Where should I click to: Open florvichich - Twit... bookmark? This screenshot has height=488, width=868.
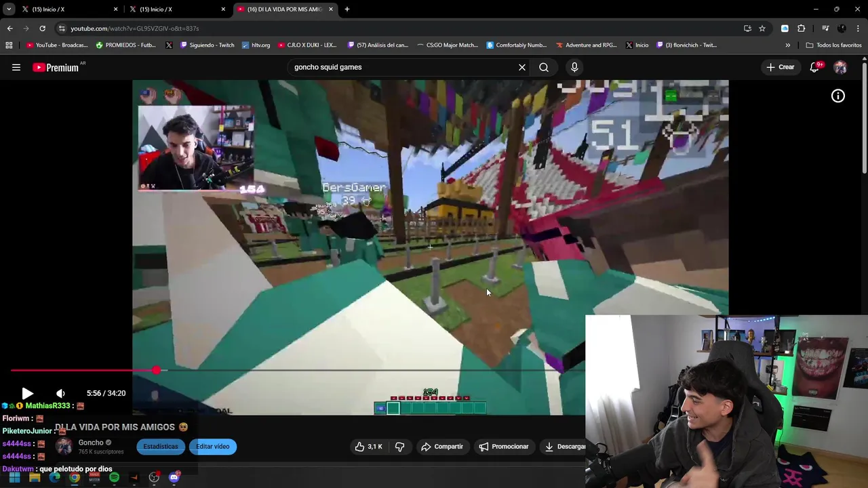point(686,45)
